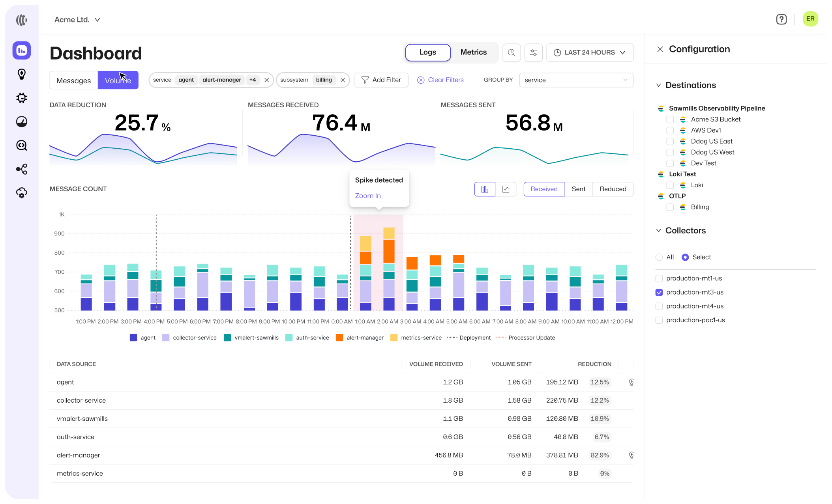Click the alert-manager orange legend swatch
This screenshot has height=504, width=832.
pos(339,338)
